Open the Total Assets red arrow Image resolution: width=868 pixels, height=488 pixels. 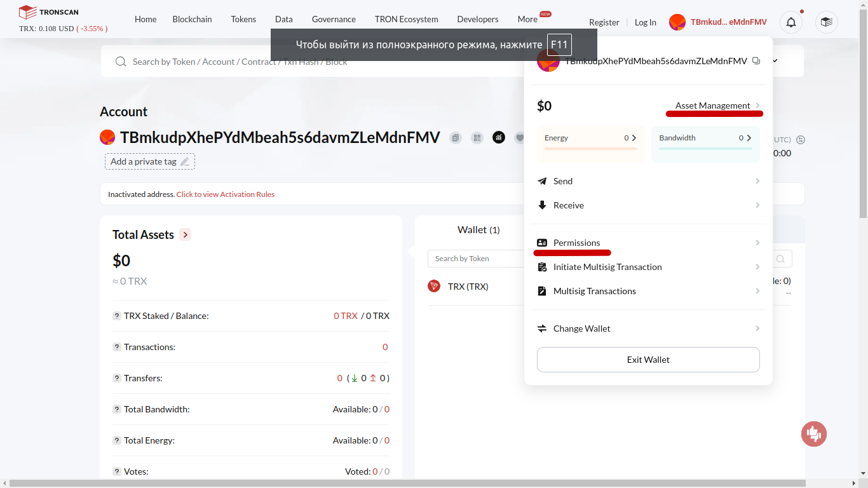pyautogui.click(x=185, y=234)
